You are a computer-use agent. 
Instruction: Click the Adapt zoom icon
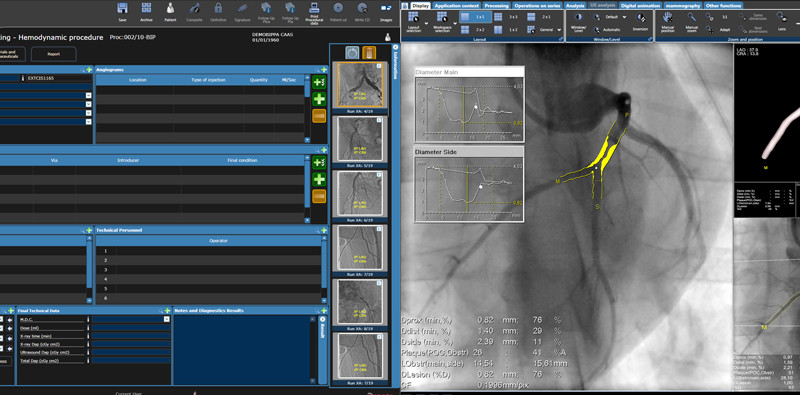[x=710, y=30]
